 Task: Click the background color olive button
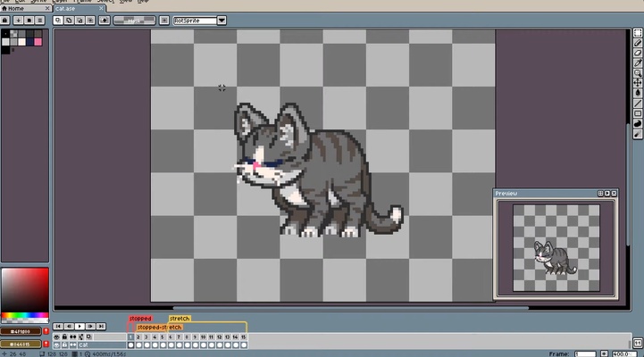(x=21, y=344)
